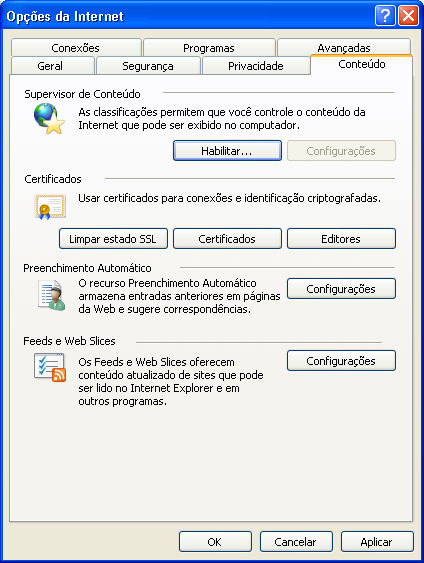Switch to the Privacidade tab

[x=256, y=66]
